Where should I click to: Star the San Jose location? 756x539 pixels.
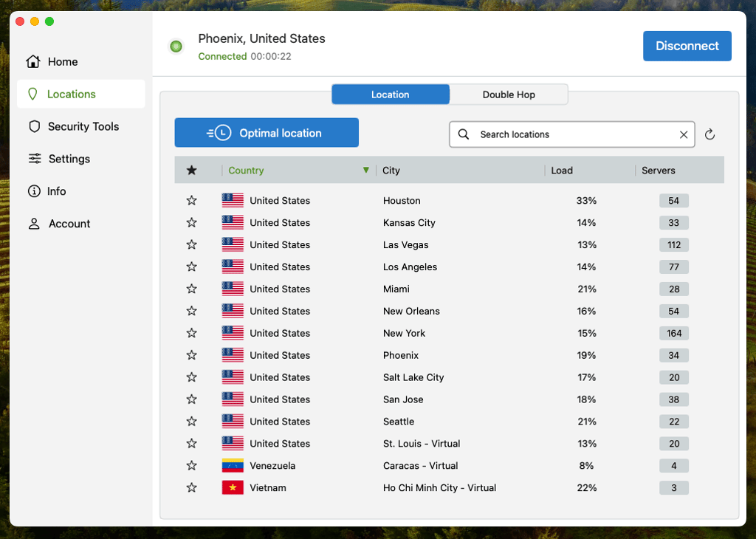tap(191, 399)
